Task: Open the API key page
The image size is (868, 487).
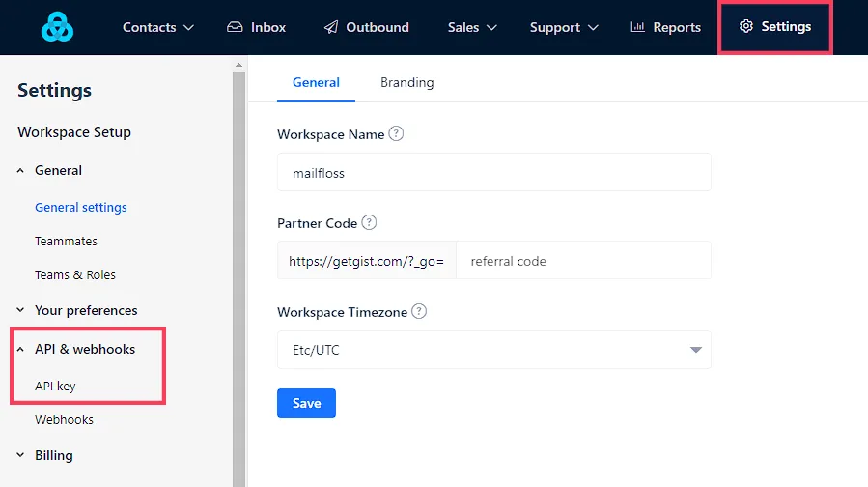Action: 55,387
